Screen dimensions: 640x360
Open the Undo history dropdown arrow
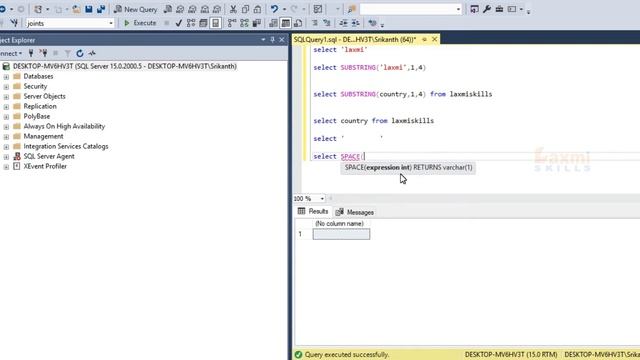pos(284,9)
